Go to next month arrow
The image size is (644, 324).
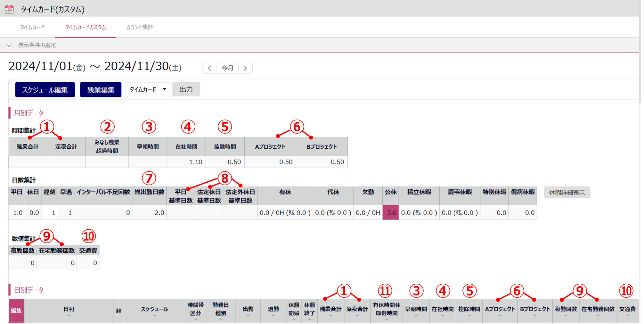coord(245,68)
